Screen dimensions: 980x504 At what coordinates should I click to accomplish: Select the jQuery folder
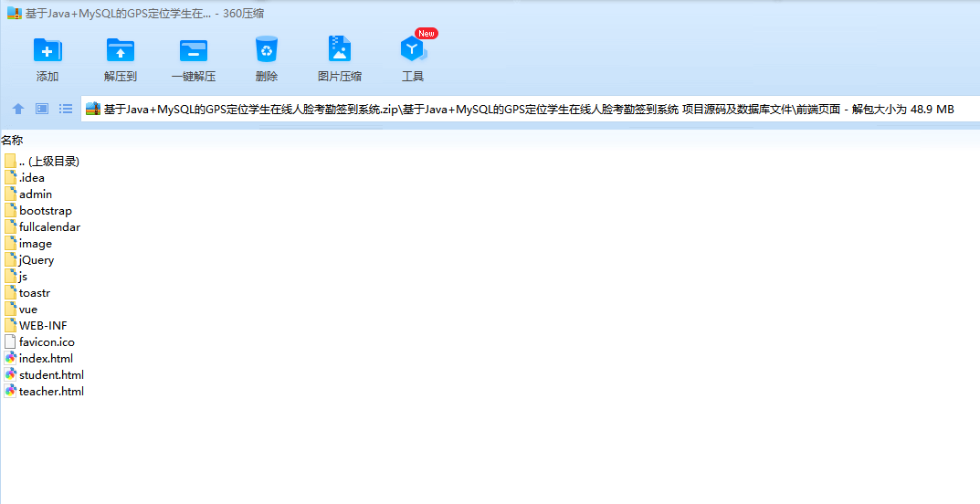[29, 260]
